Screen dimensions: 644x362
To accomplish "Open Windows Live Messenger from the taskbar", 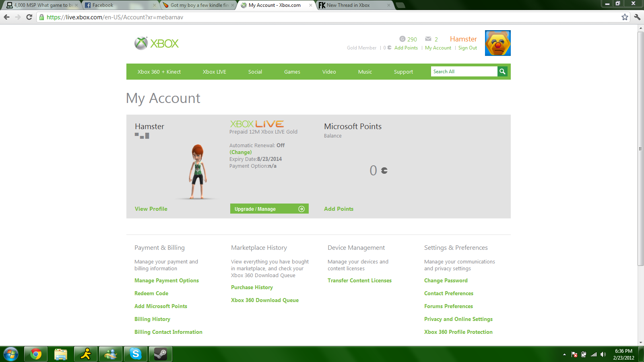I will [111, 354].
